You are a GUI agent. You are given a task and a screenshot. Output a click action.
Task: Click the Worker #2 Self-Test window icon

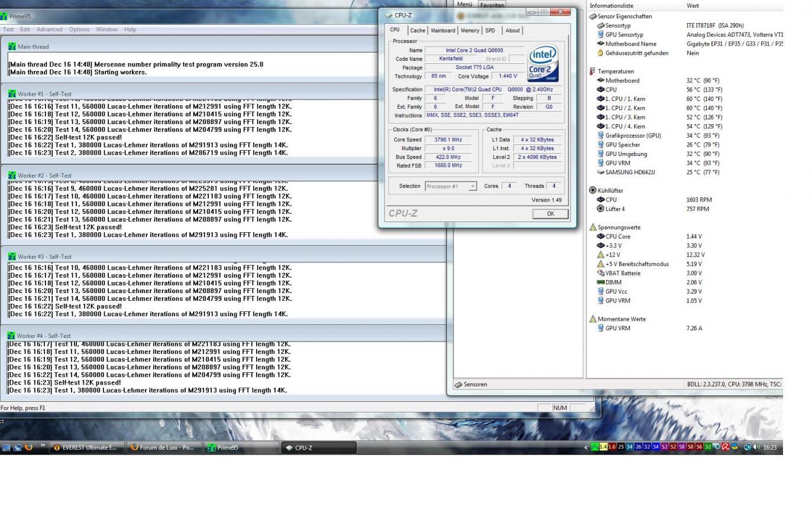point(12,175)
